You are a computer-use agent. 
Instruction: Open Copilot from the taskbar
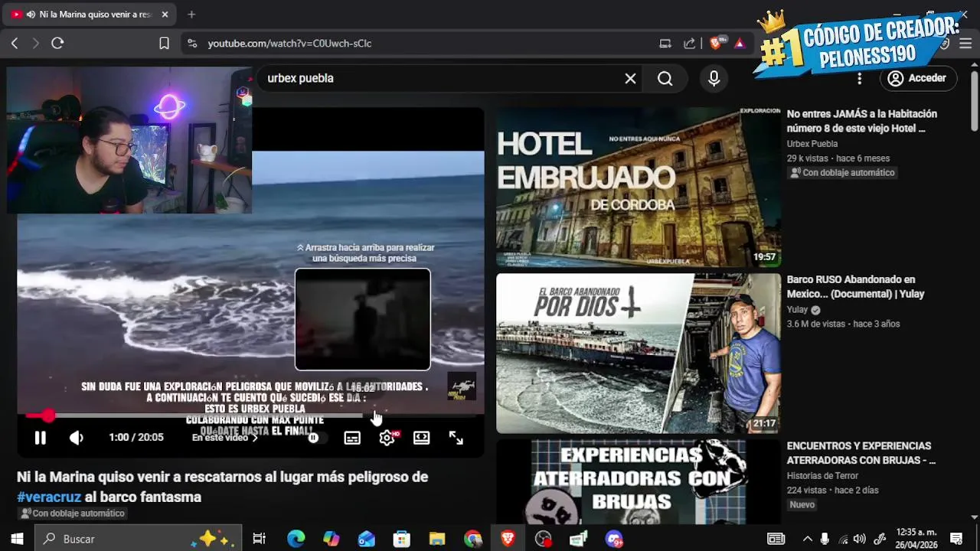coord(331,539)
